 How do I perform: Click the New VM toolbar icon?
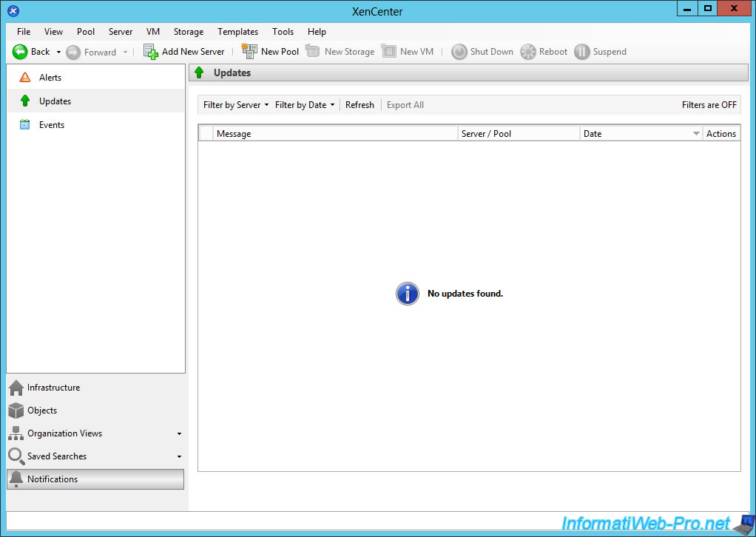pyautogui.click(x=388, y=51)
